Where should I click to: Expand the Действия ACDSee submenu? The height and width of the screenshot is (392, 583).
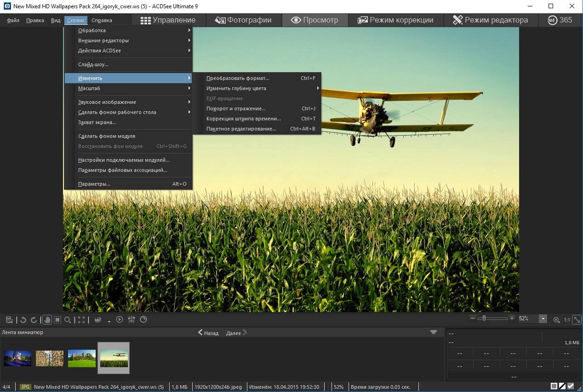(128, 51)
